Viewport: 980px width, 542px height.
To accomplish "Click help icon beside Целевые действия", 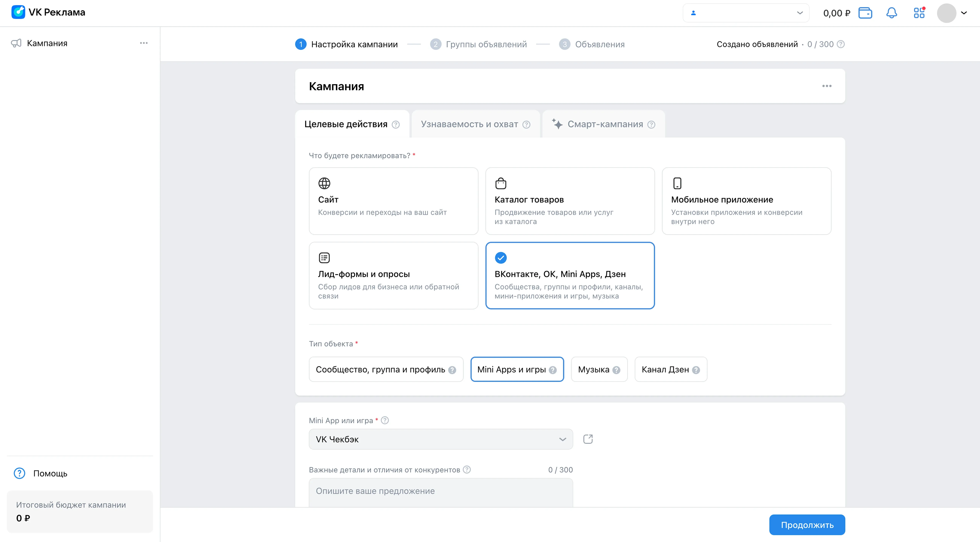I will click(396, 124).
